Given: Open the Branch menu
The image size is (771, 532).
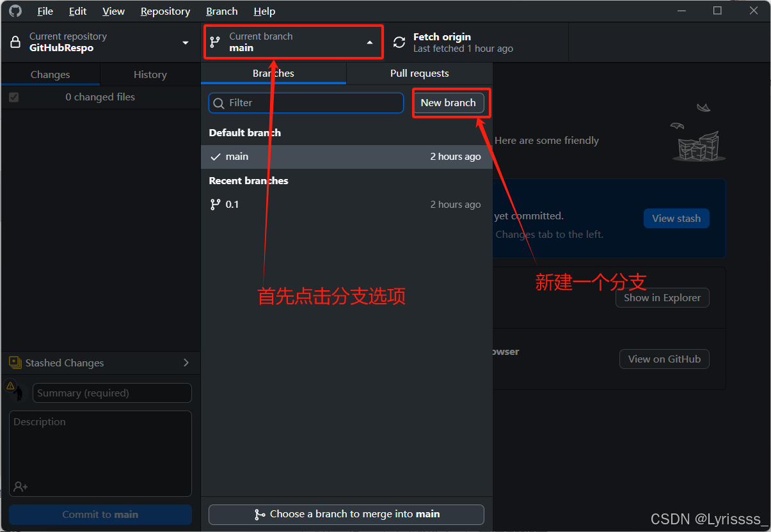Looking at the screenshot, I should 222,12.
